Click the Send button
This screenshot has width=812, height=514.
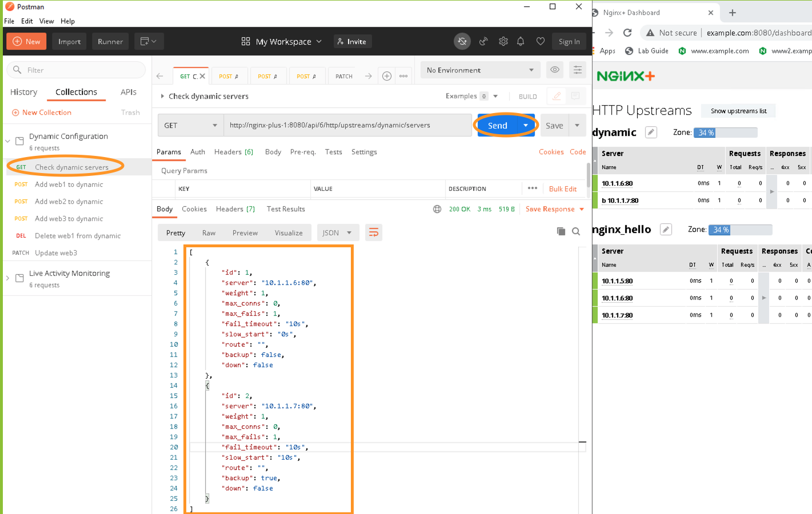497,125
